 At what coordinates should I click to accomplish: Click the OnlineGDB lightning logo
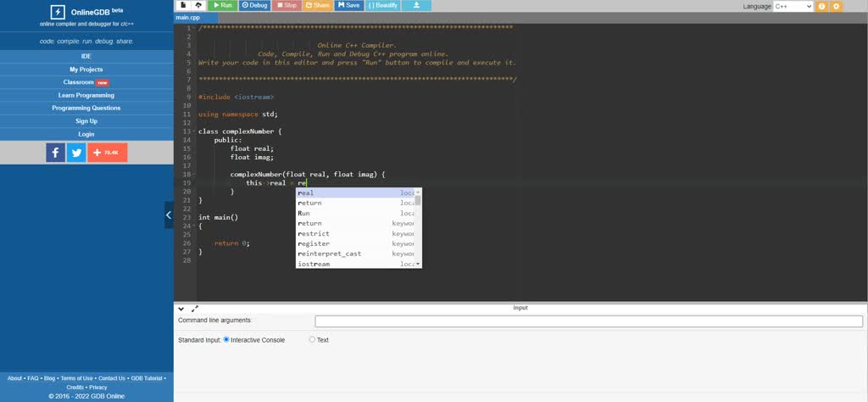(x=58, y=12)
